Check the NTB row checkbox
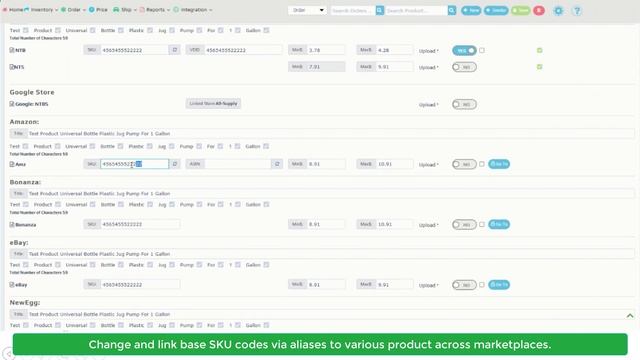 pos(12,50)
